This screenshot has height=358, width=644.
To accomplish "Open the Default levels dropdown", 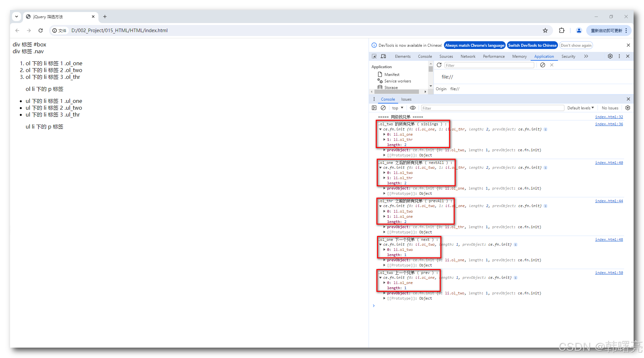I will (580, 108).
